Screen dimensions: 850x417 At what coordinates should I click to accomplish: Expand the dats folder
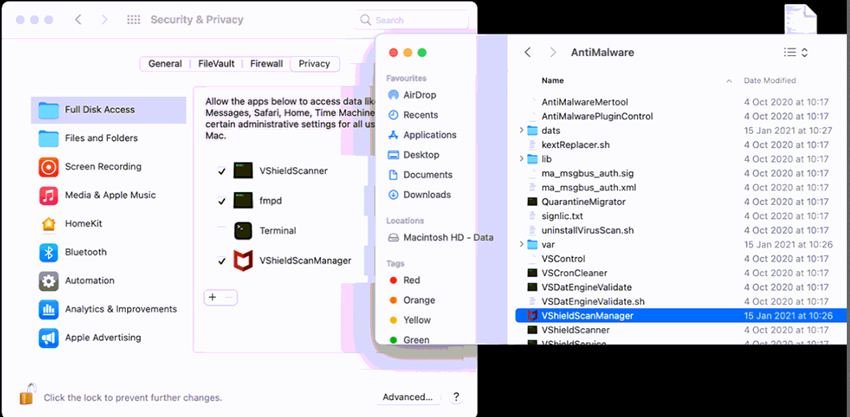(521, 131)
